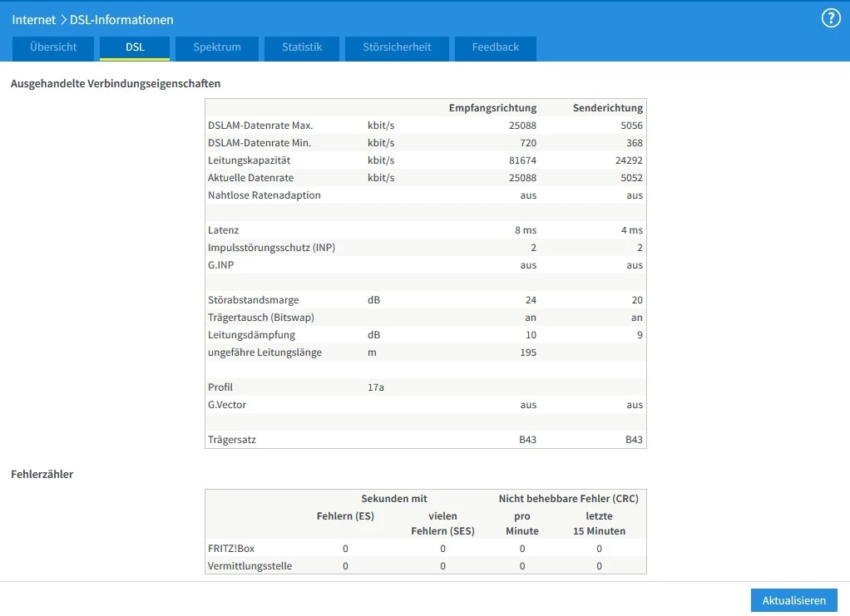Click the Internet breadcrumb link
The image size is (850, 616).
tap(33, 20)
